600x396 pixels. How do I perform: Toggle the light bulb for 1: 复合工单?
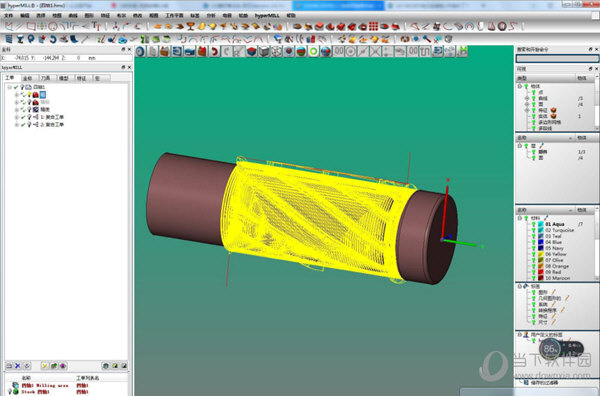(29, 117)
